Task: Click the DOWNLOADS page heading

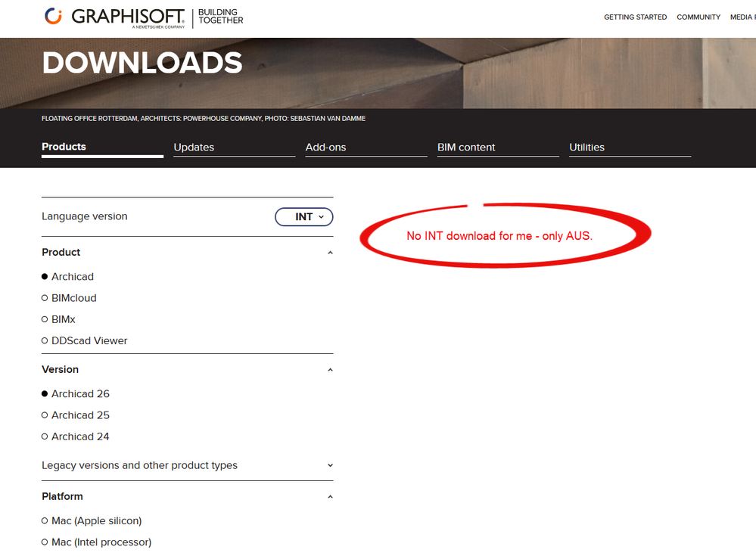Action: pyautogui.click(x=142, y=63)
